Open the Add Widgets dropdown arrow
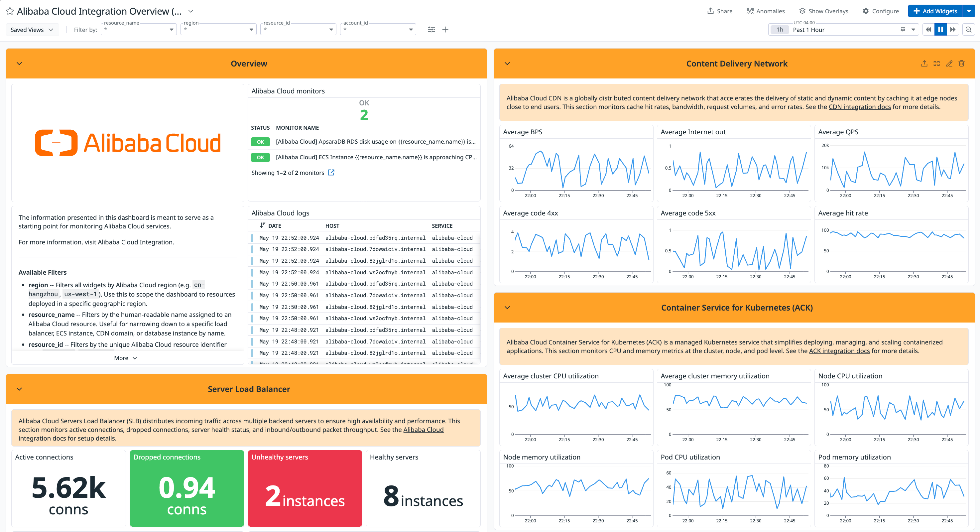The image size is (980, 532). (x=969, y=11)
